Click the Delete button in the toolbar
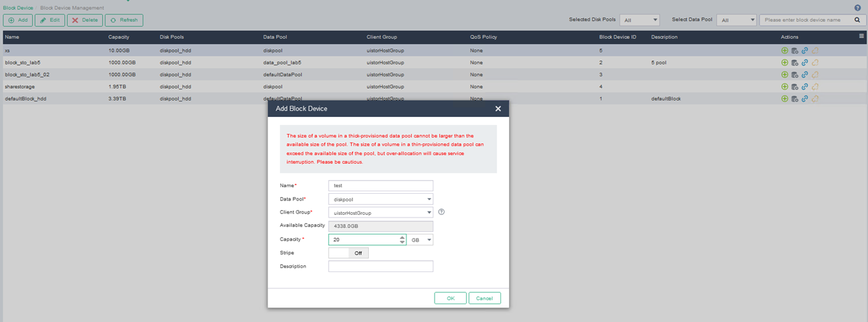Screen dimensions: 868x322 pyautogui.click(x=85, y=20)
